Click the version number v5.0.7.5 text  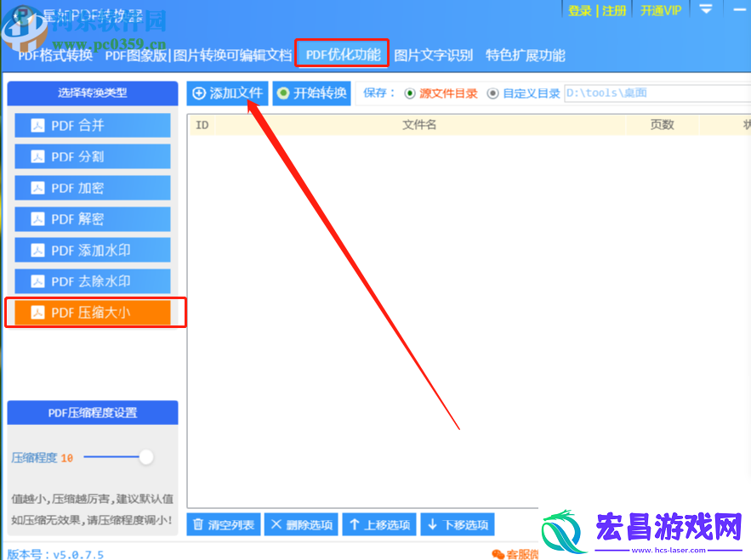pos(78,555)
